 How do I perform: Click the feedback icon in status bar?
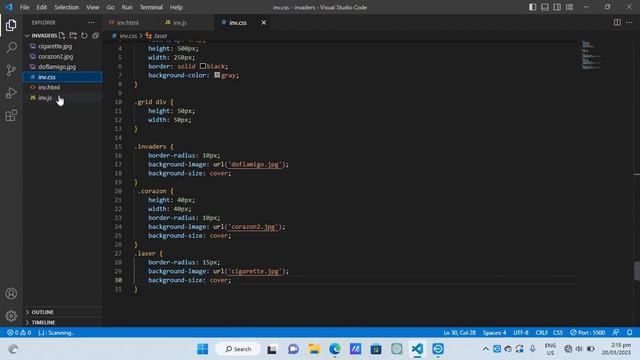point(616,333)
